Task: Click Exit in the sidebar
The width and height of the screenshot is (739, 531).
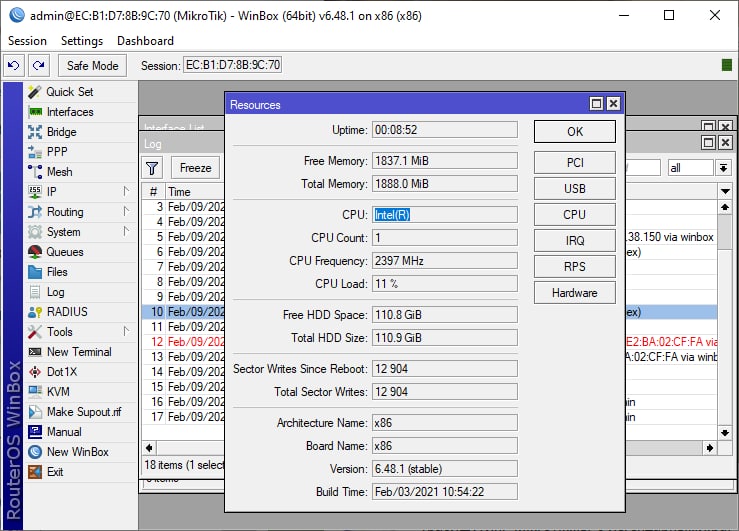Action: (55, 472)
